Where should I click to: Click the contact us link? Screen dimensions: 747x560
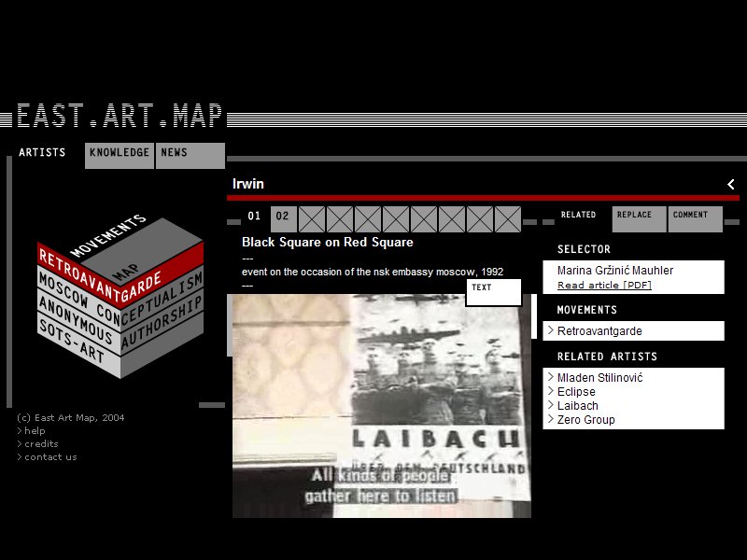[47, 456]
